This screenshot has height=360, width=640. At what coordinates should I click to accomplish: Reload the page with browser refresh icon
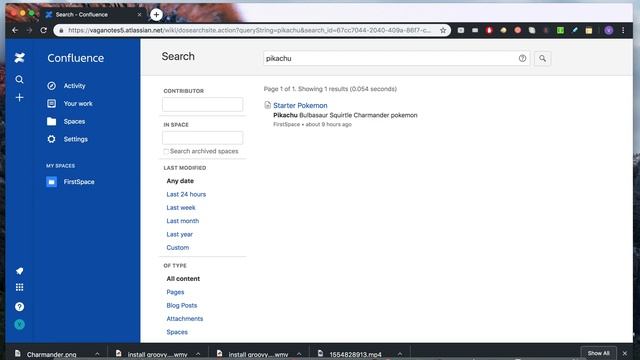point(43,30)
